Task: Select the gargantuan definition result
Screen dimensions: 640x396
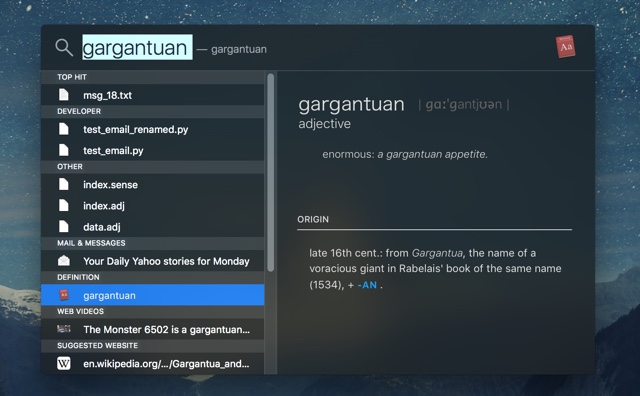Action: click(153, 295)
